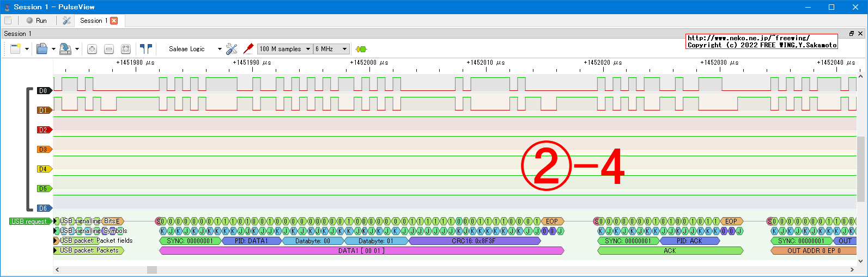Toggle the show cursors flag icon

[x=145, y=49]
